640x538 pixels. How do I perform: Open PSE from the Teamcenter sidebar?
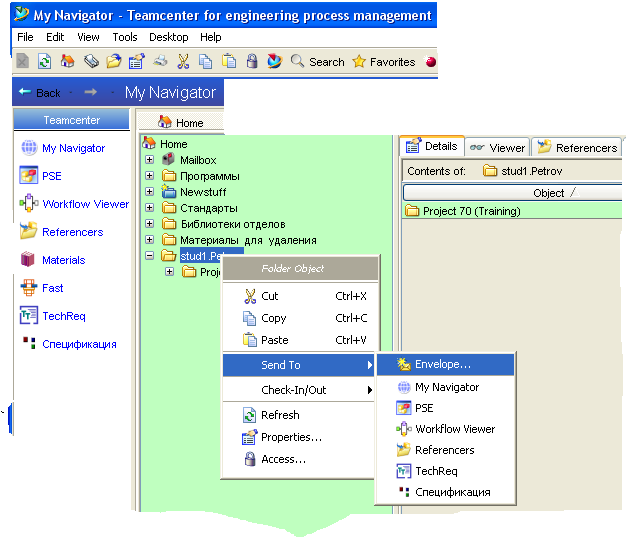[x=41, y=176]
